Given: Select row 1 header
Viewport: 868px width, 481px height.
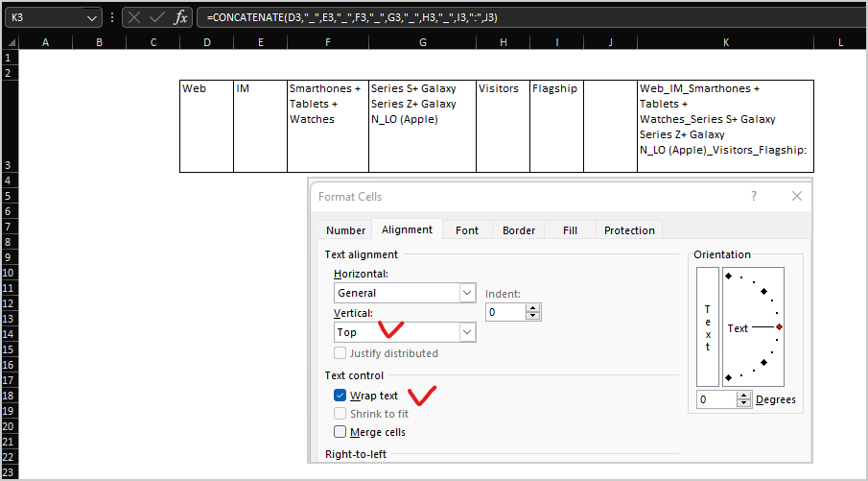Looking at the screenshot, I should pyautogui.click(x=9, y=58).
